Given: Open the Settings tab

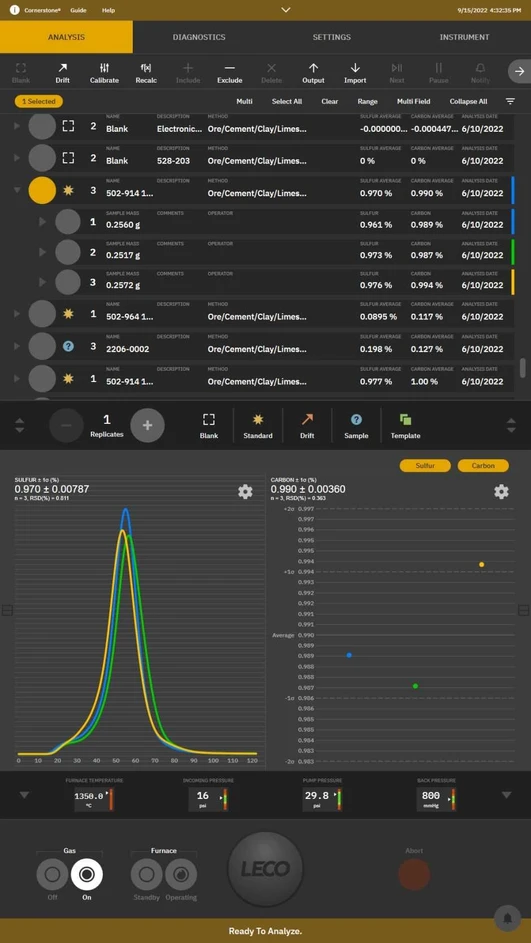Looking at the screenshot, I should [x=331, y=37].
